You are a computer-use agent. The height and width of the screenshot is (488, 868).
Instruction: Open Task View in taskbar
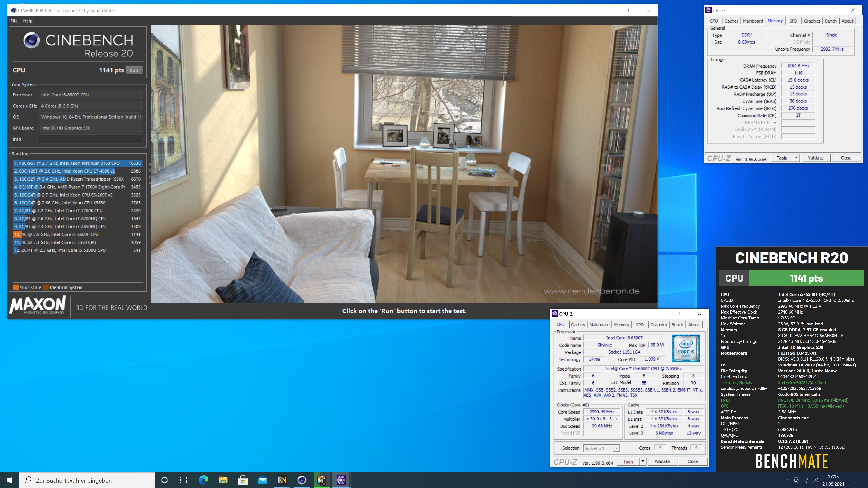[184, 480]
